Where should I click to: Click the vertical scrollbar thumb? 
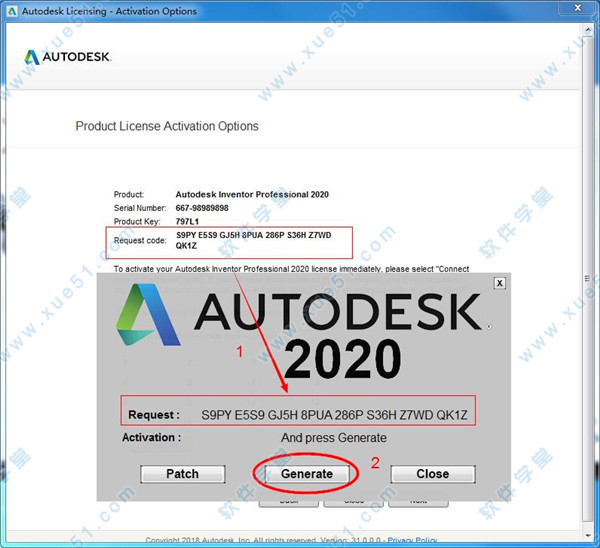click(x=588, y=278)
